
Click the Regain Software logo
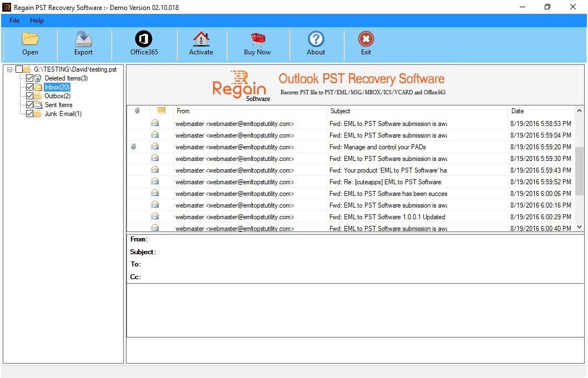(241, 85)
